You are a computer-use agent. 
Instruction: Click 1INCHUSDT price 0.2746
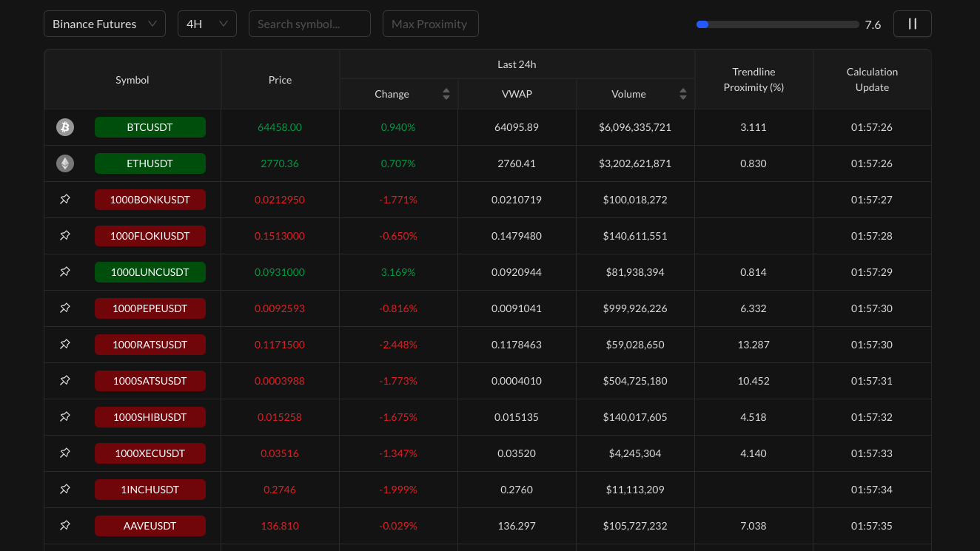[x=280, y=490]
